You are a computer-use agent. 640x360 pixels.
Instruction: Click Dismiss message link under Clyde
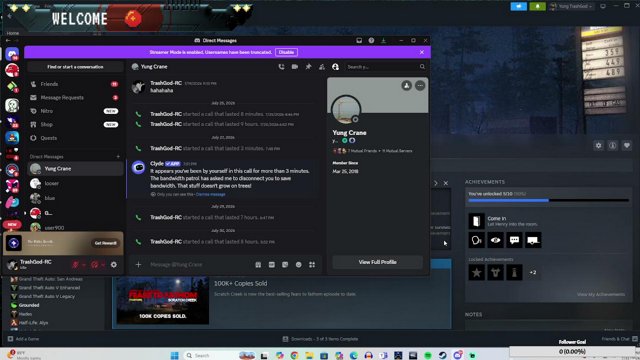(211, 194)
